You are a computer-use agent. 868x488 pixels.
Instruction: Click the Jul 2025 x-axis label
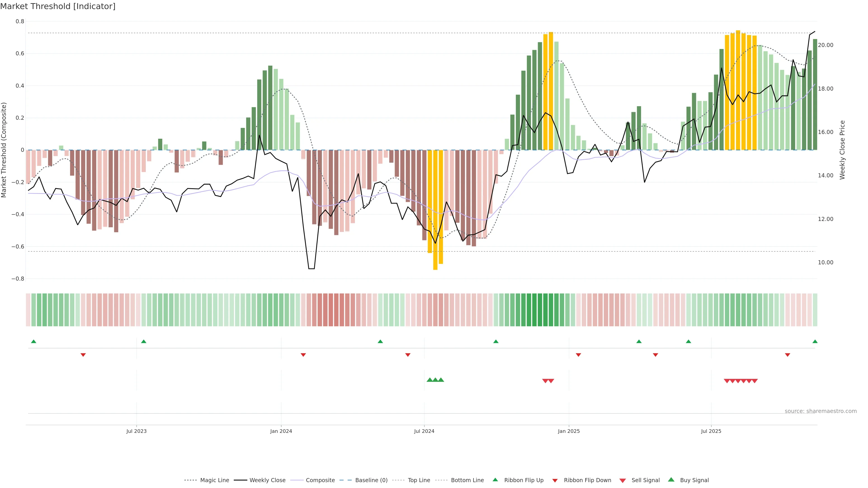coord(711,431)
